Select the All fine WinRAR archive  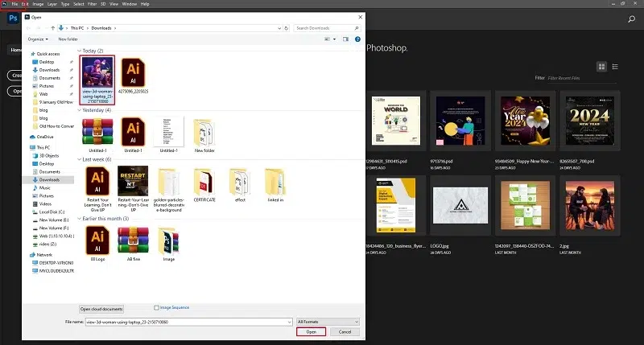coord(133,244)
